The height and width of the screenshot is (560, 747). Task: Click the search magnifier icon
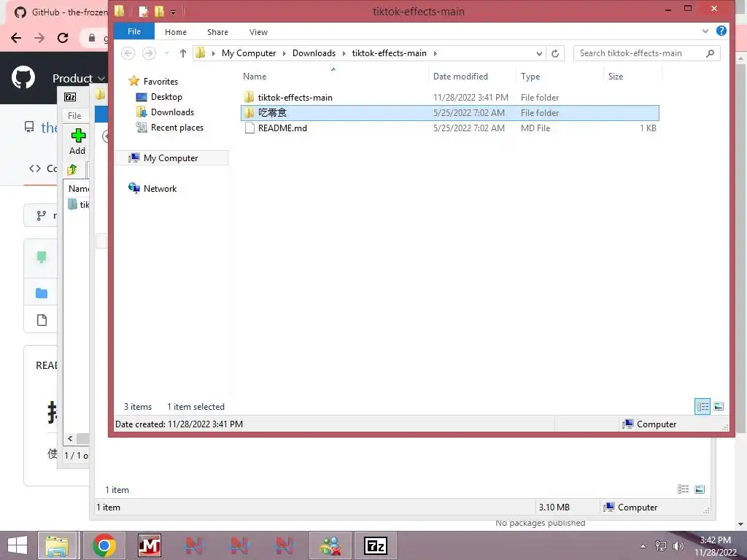[710, 53]
